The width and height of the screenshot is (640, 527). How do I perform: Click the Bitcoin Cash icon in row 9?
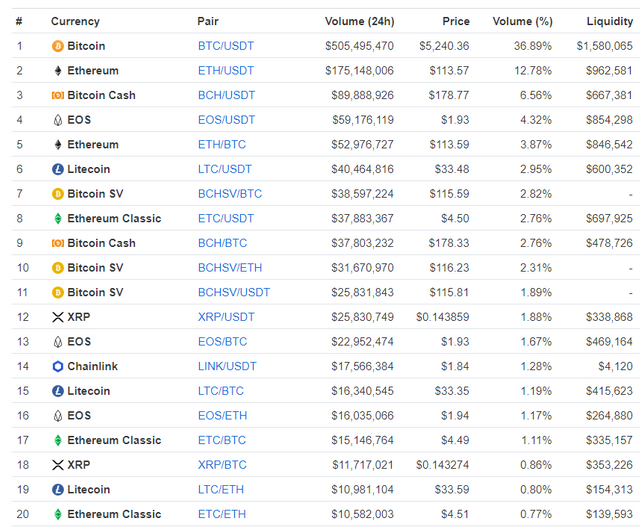click(58, 243)
